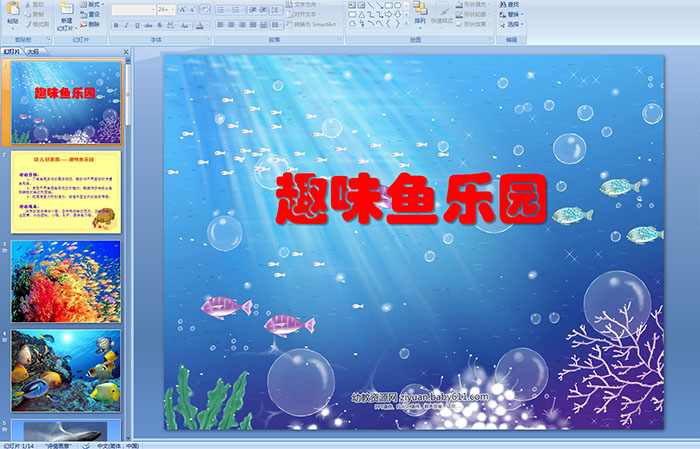Open Shape Outline (形状轮廓) menu
The height and width of the screenshot is (449, 700).
474,14
